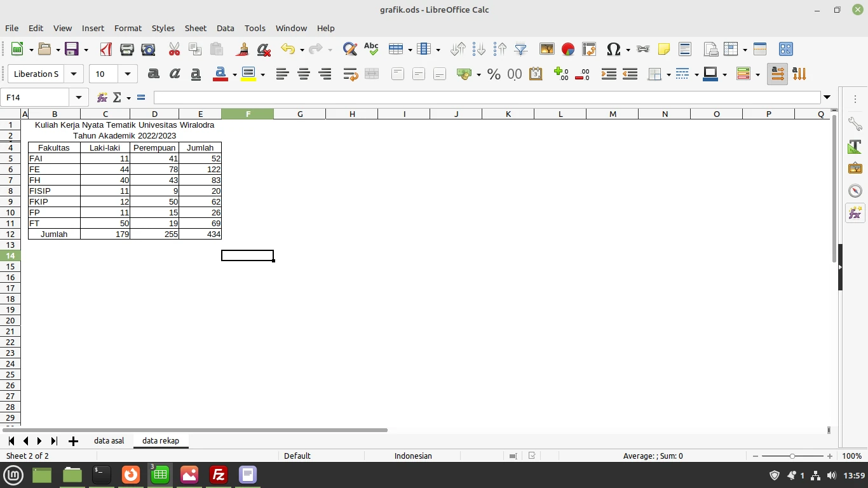Viewport: 868px width, 488px height.
Task: Open Print Preview
Action: [x=148, y=49]
